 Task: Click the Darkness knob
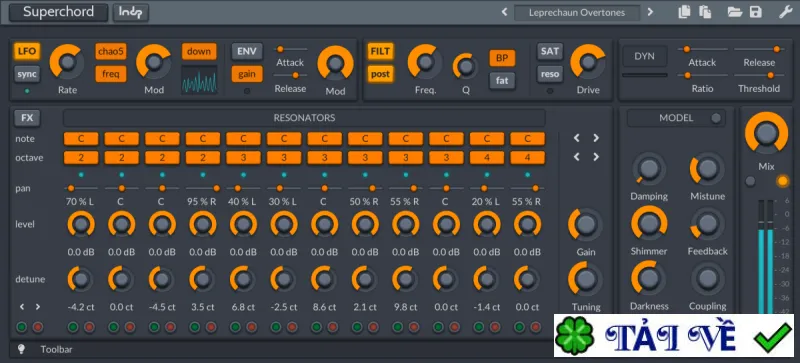click(648, 278)
